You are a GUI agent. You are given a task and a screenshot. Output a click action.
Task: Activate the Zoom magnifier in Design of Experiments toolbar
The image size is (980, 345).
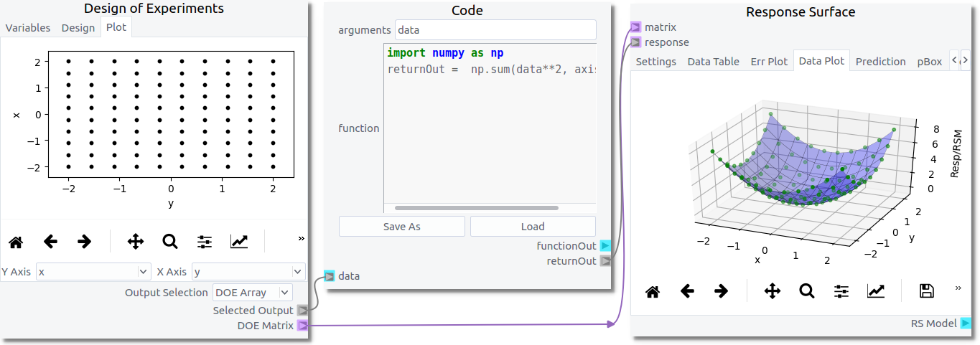coord(170,242)
